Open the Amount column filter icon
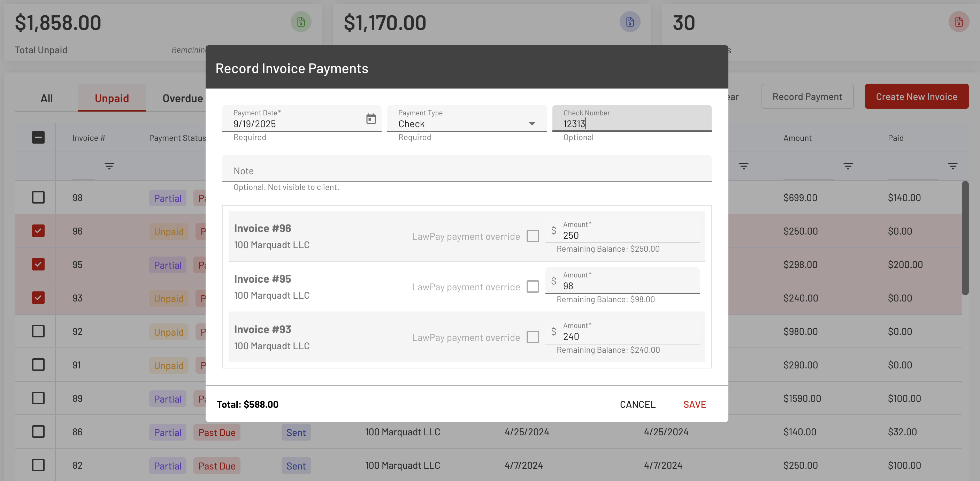 coord(848,166)
